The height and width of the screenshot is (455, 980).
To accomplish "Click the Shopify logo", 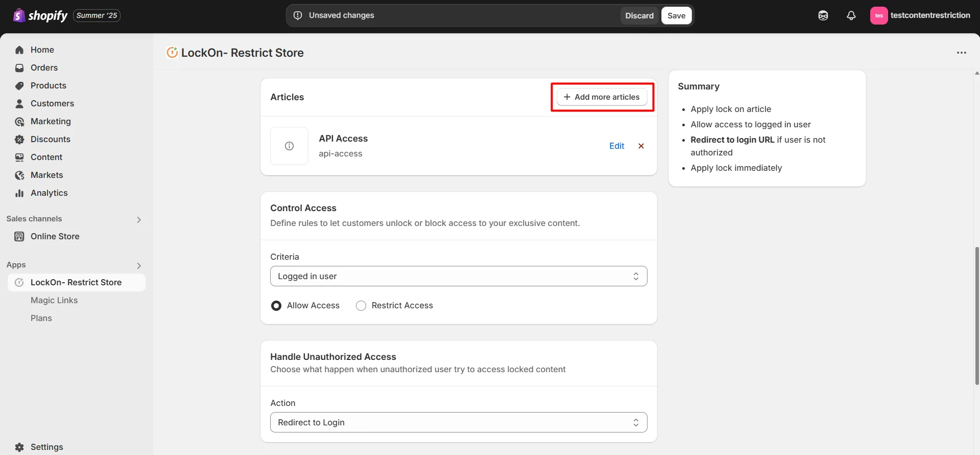I will click(x=40, y=16).
